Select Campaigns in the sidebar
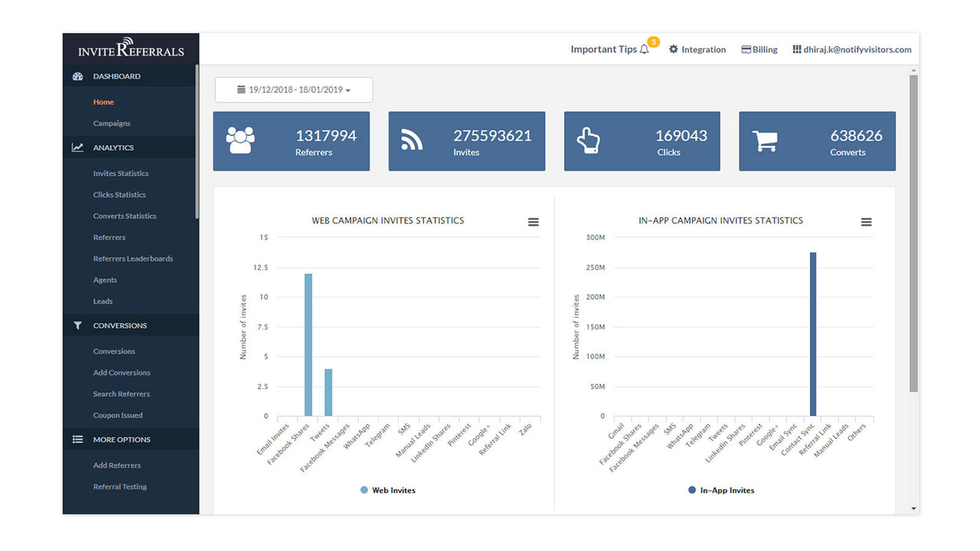This screenshot has width=980, height=551. 113,122
